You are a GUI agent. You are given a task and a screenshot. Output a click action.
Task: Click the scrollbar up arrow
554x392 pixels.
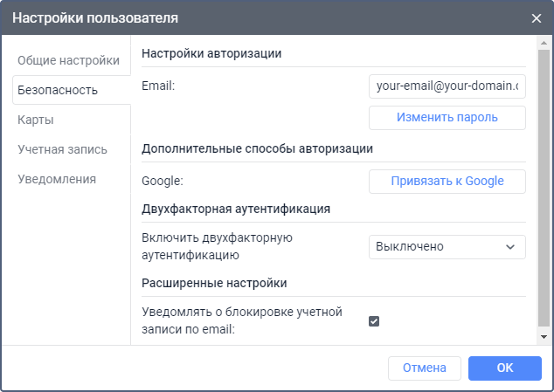click(544, 43)
